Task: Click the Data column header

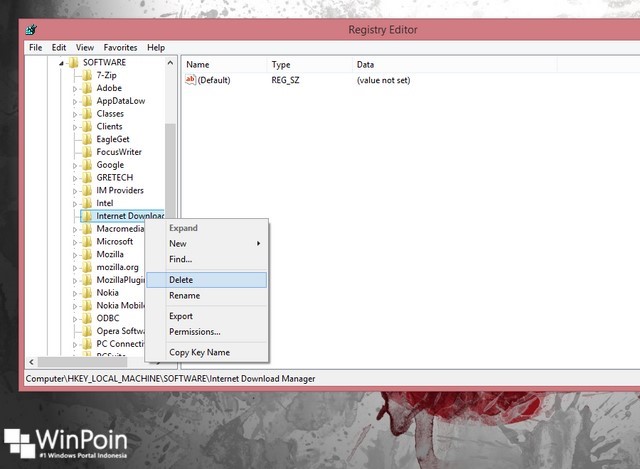Action: pos(455,64)
